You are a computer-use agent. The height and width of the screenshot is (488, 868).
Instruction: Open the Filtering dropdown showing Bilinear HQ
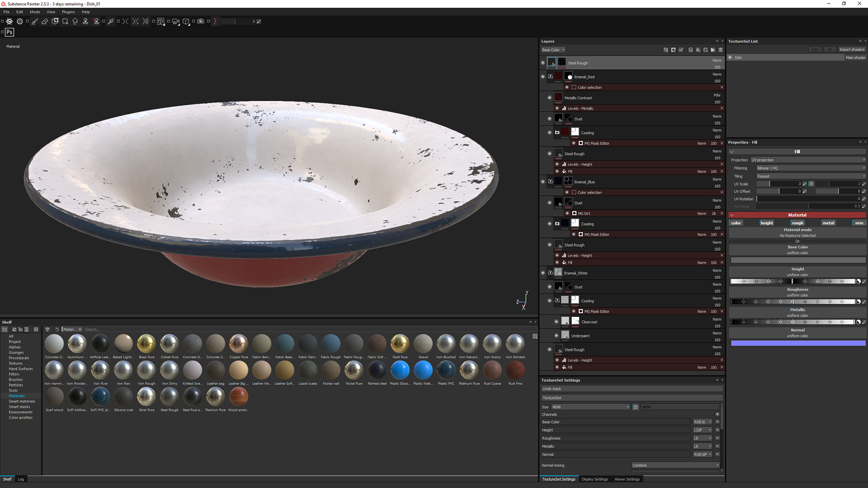point(811,168)
